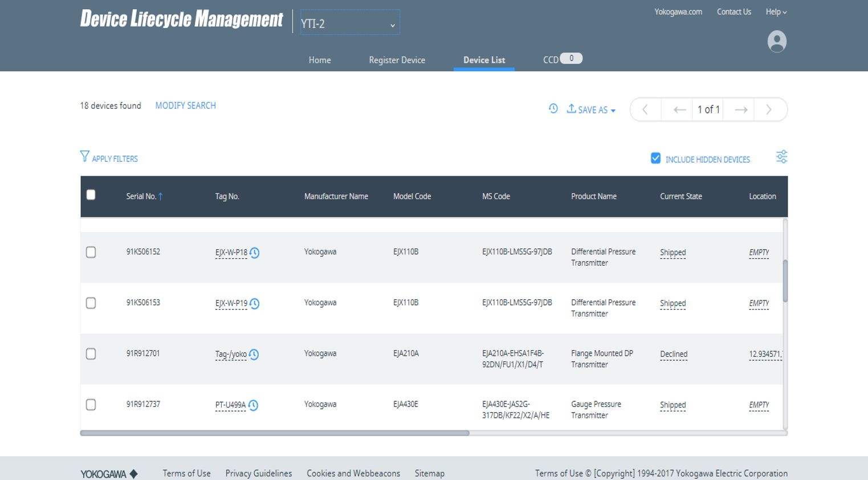Click Shipped state for 91K506152
This screenshot has height=480, width=868.
coord(673,253)
